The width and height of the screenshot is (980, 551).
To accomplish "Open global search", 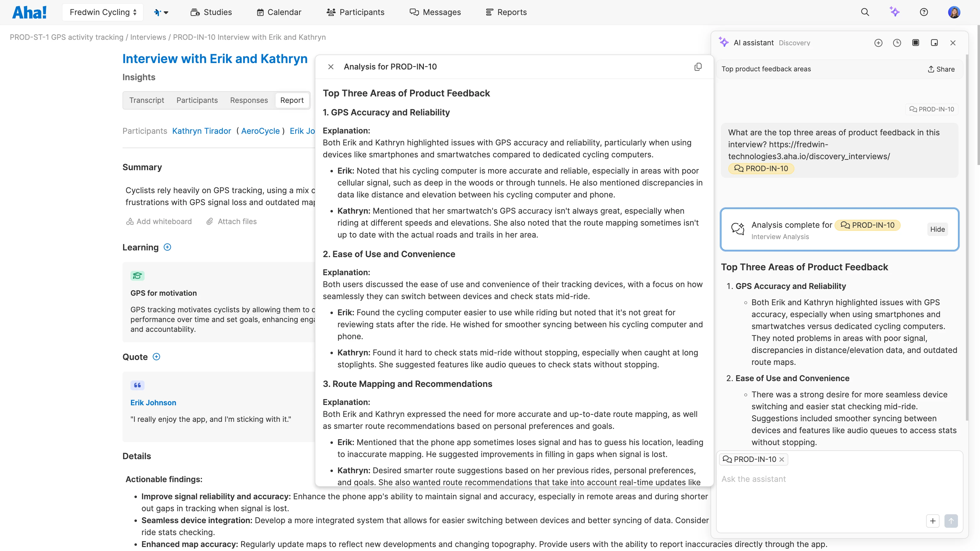I will point(865,12).
